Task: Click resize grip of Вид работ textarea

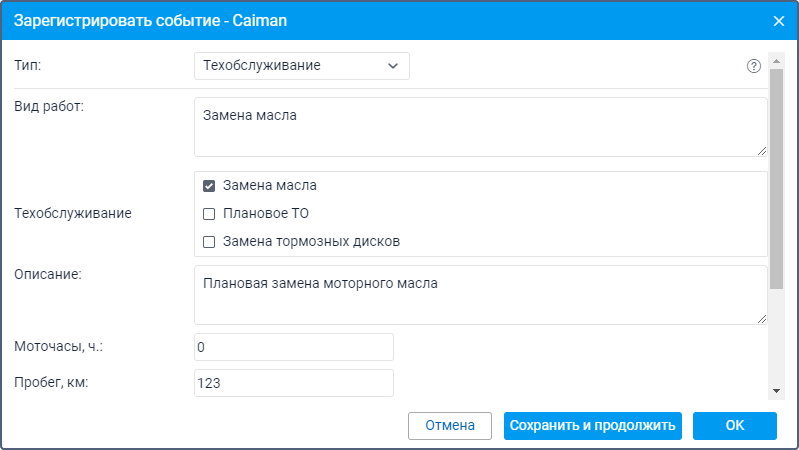Action: pos(762,151)
